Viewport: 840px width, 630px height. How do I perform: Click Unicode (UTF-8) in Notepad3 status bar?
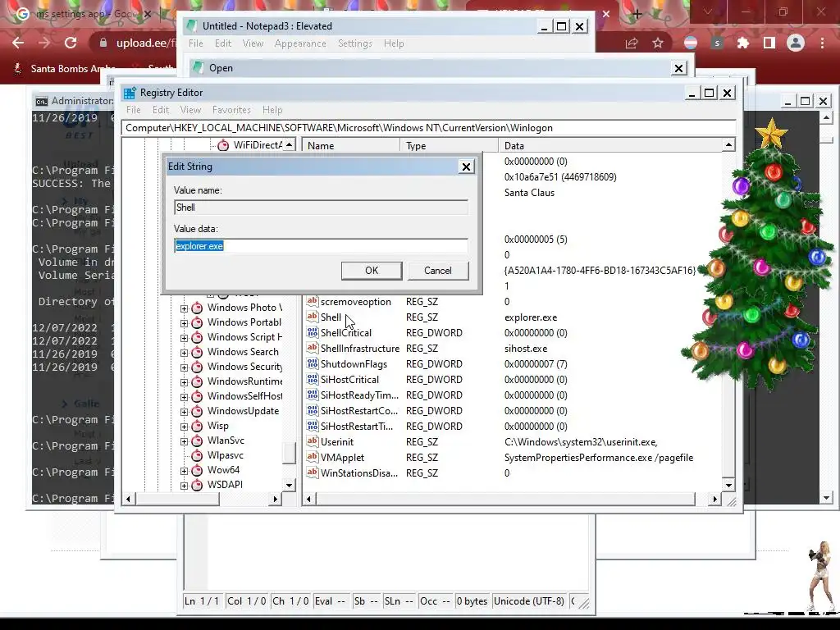point(529,601)
